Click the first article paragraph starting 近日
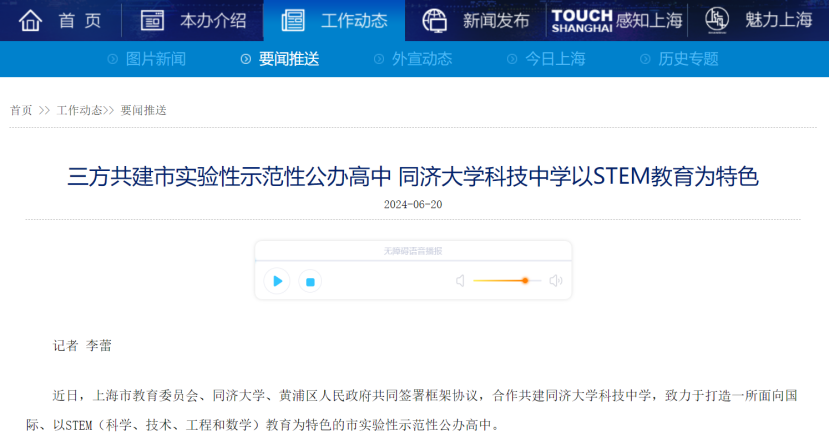This screenshot has width=830, height=443. (x=412, y=410)
